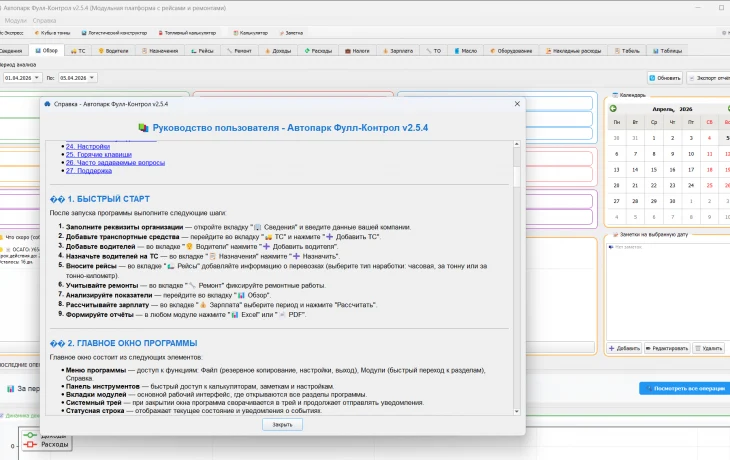Switch to the ТО maintenance tab
Viewport: 730px width, 460px height.
(x=433, y=51)
